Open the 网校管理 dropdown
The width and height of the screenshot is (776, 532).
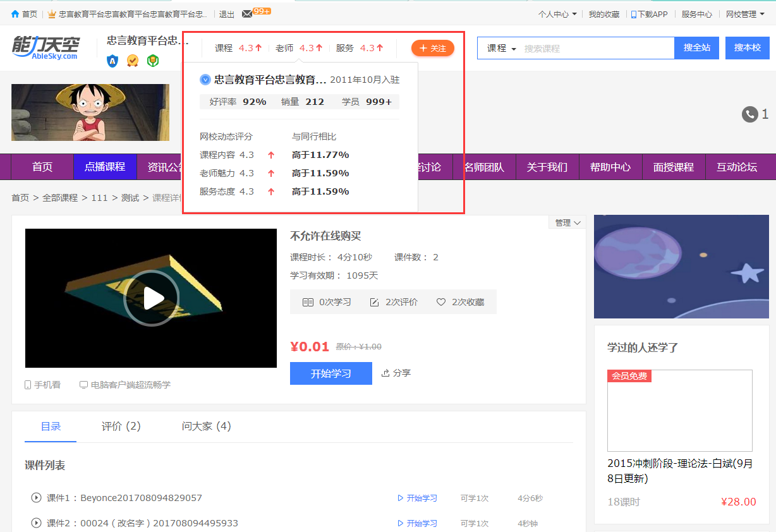point(744,14)
